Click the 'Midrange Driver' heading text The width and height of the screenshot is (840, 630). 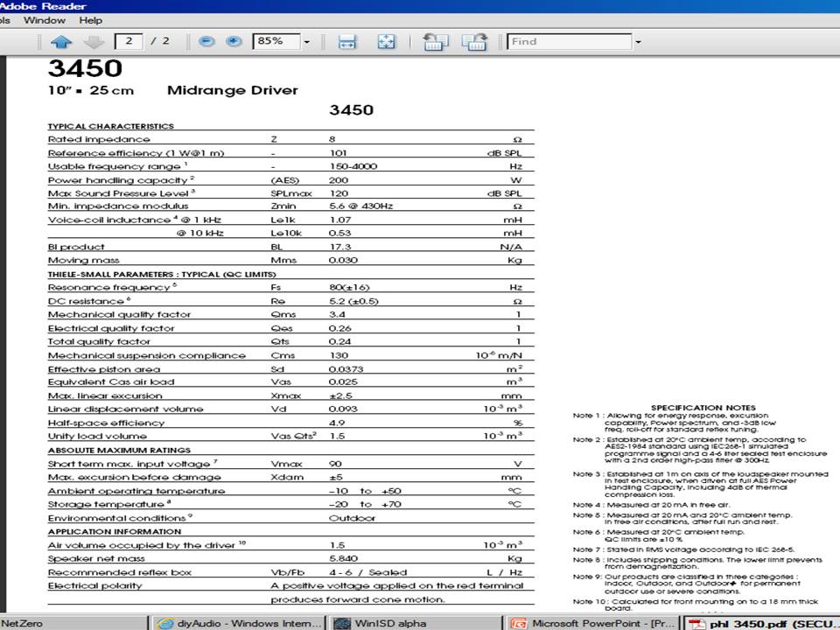click(233, 90)
